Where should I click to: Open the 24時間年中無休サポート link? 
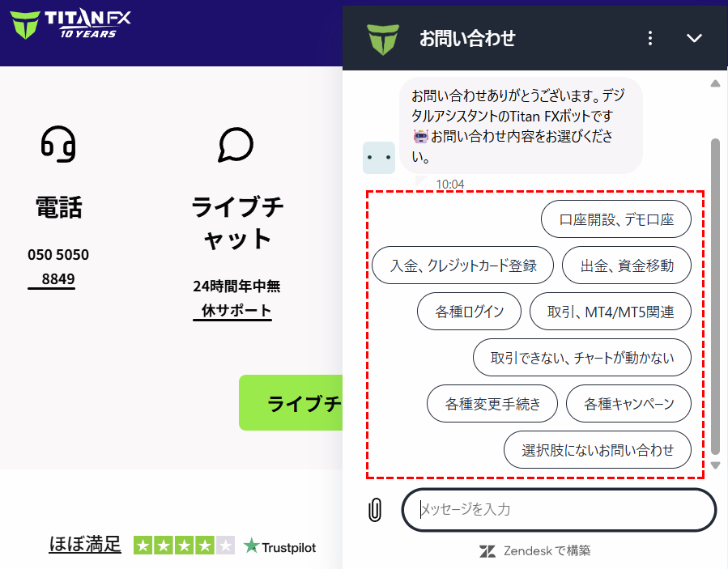click(236, 299)
